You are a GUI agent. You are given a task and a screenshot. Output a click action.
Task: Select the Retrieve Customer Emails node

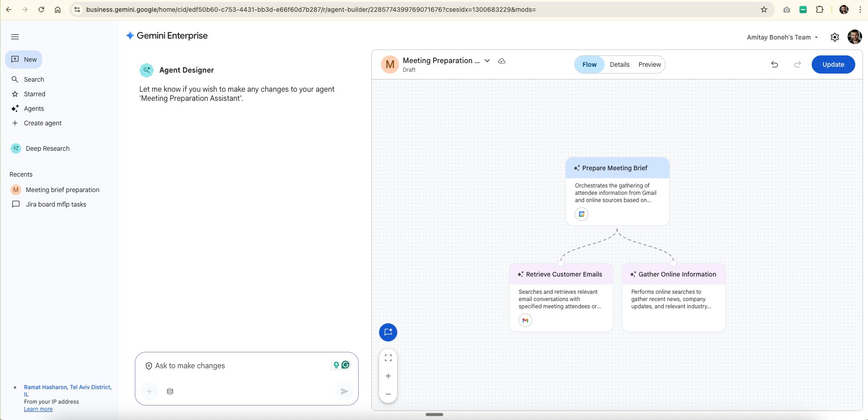coord(561,297)
